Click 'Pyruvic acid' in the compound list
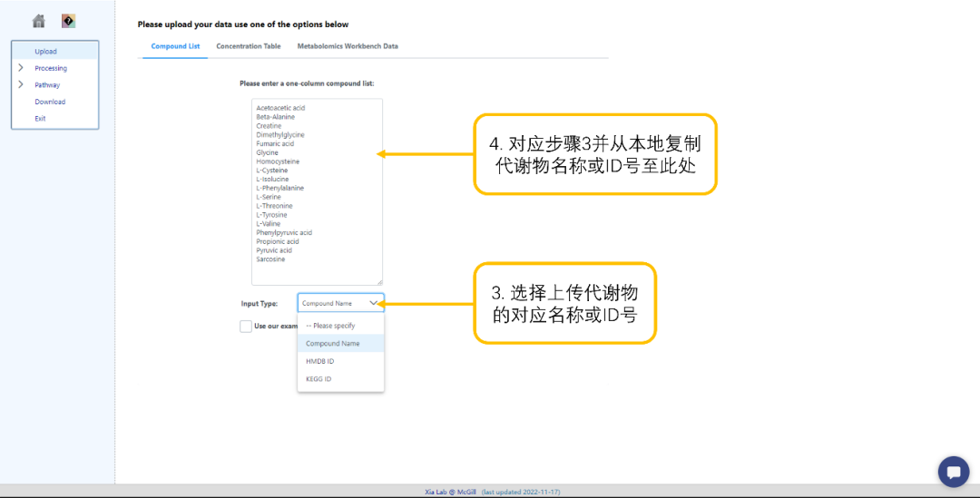 coord(274,250)
